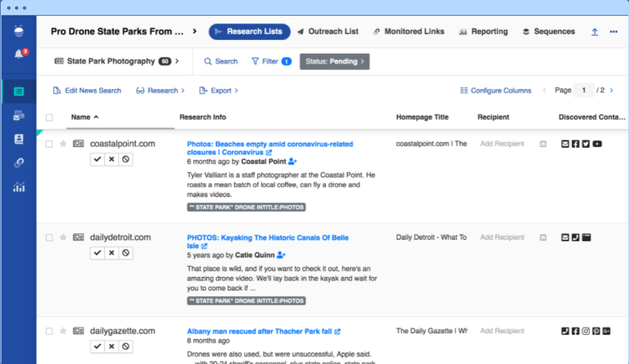Add Coastal Point author as contact icon
Viewport: 629px width, 364px height.
click(x=293, y=161)
